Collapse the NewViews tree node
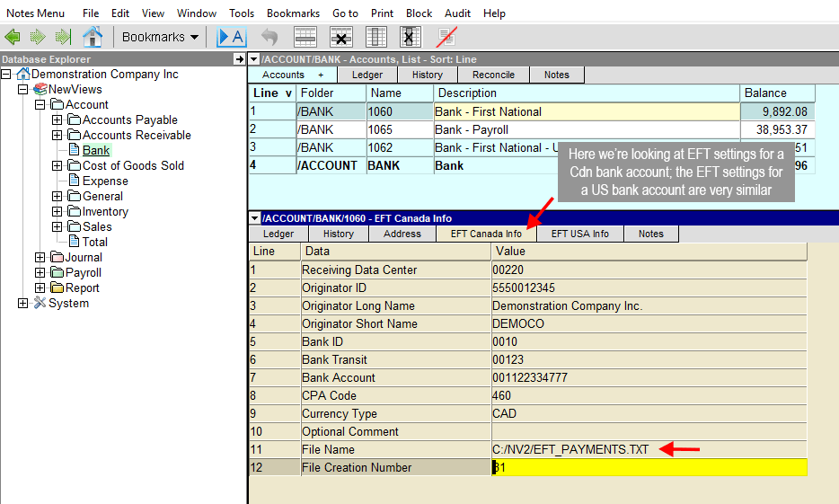839x504 pixels. pos(23,89)
